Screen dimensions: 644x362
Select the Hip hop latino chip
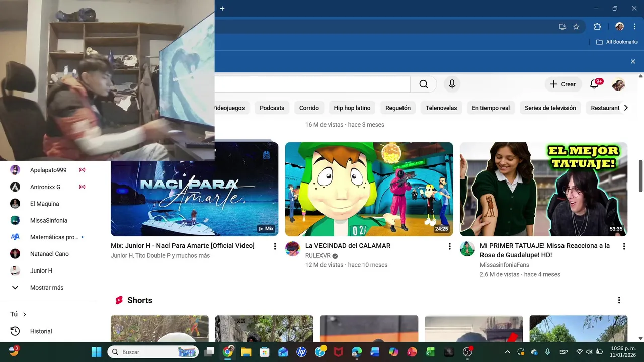pyautogui.click(x=352, y=108)
